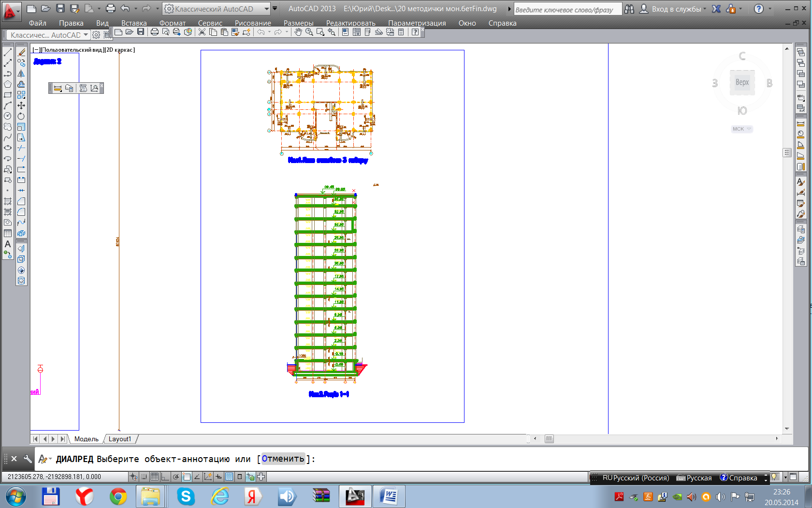Open the Рисование menu
This screenshot has height=508, width=812.
(253, 23)
